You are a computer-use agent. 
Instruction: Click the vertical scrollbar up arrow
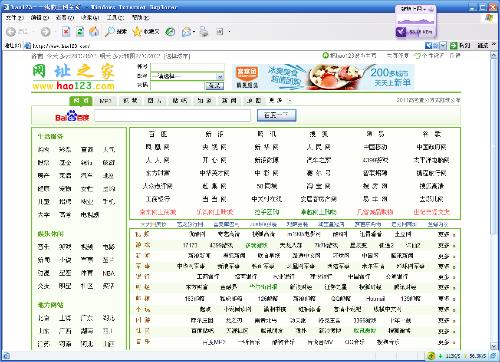pos(494,55)
